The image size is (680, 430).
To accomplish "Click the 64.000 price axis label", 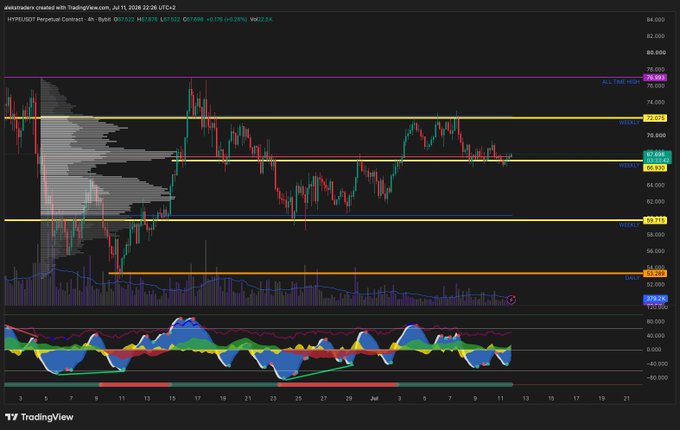I will (655, 185).
